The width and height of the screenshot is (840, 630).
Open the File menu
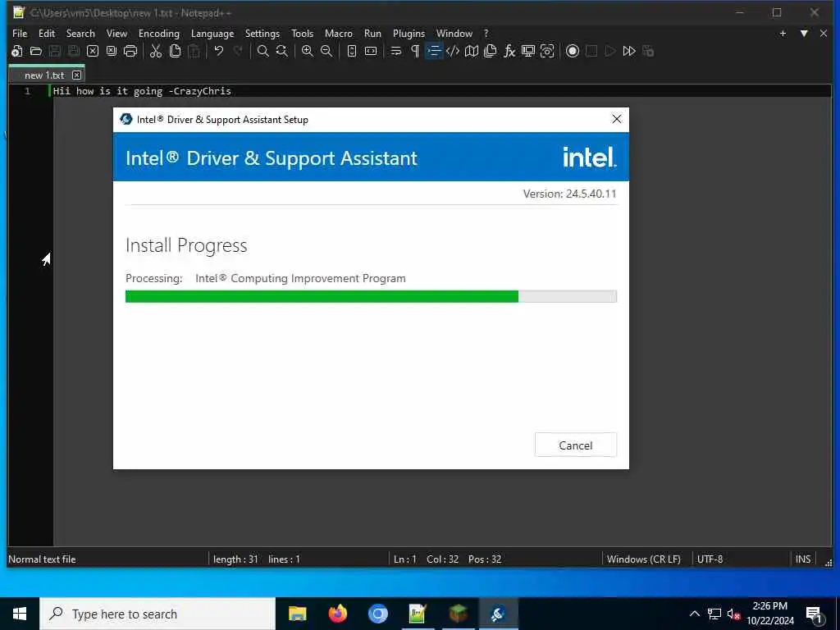(20, 33)
